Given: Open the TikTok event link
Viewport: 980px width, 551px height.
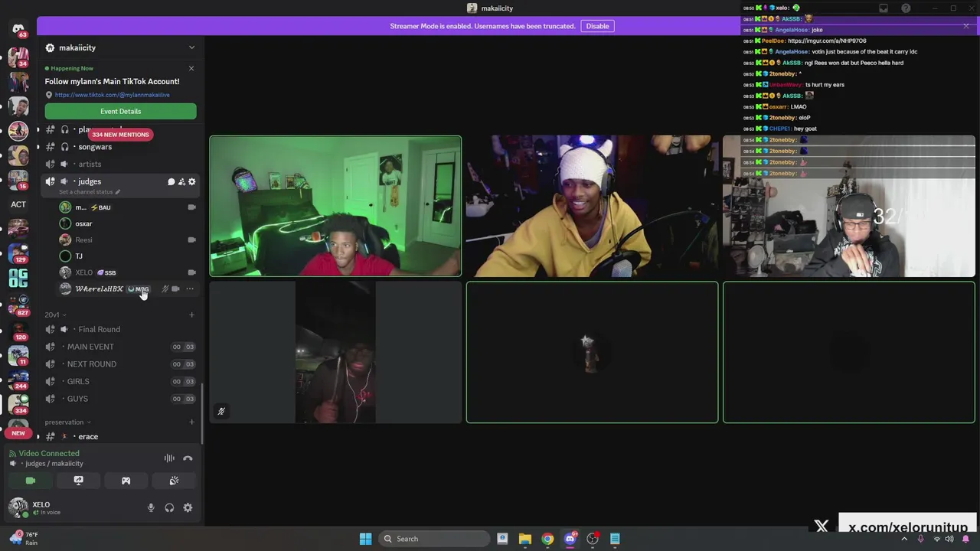Looking at the screenshot, I should tap(113, 95).
